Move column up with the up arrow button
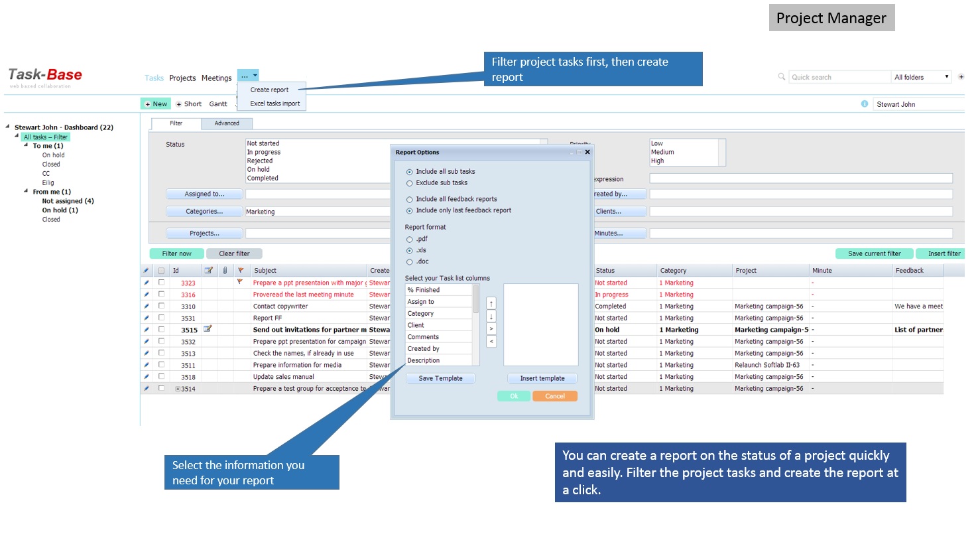The image size is (980, 552). click(x=491, y=304)
